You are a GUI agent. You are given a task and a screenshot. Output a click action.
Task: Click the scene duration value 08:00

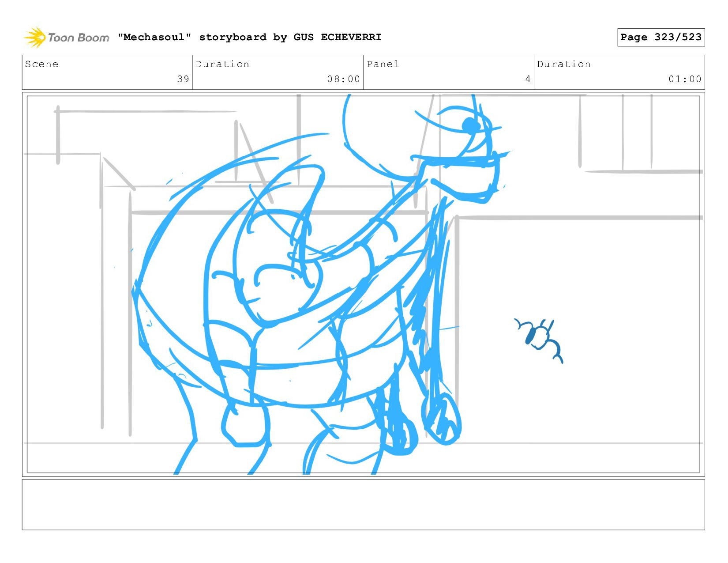pos(343,79)
